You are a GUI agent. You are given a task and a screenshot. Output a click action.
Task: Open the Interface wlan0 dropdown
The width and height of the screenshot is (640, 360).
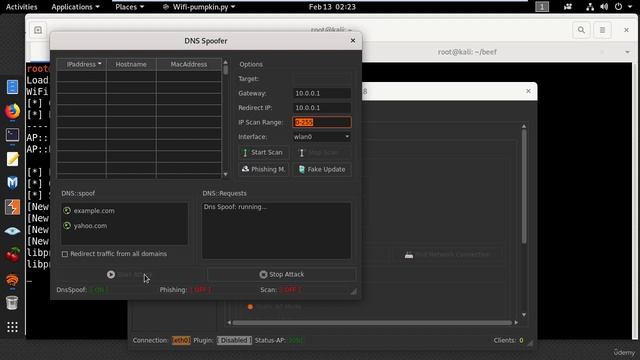pos(322,137)
